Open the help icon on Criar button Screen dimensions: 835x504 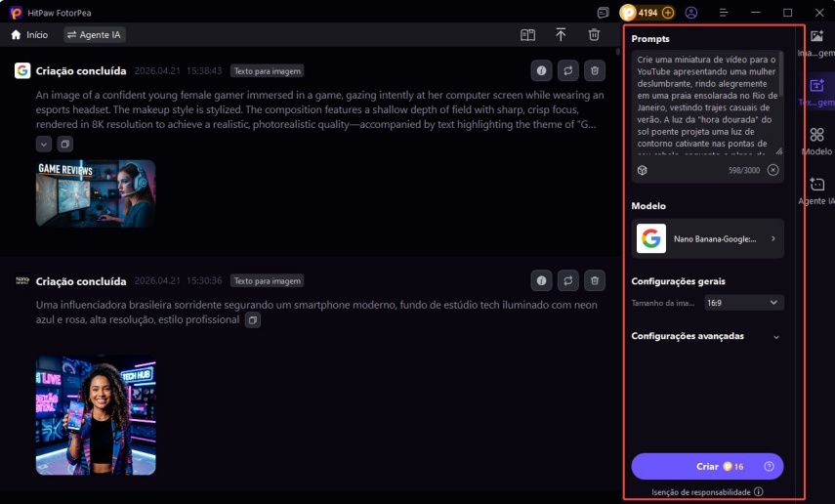coord(769,466)
